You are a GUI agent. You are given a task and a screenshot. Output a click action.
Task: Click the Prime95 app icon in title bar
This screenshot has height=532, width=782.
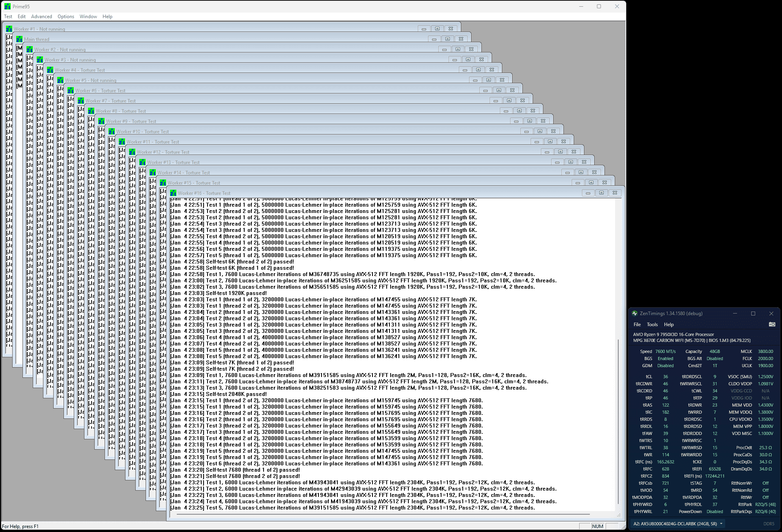click(x=7, y=6)
